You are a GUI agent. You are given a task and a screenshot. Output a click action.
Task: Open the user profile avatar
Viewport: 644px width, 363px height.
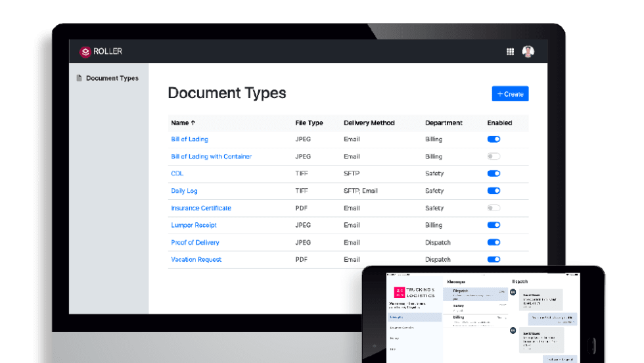528,52
